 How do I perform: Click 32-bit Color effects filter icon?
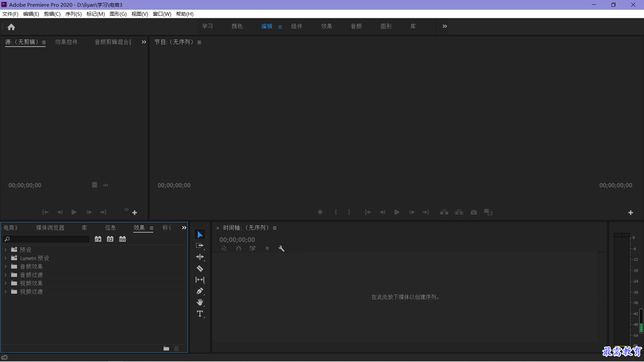110,239
